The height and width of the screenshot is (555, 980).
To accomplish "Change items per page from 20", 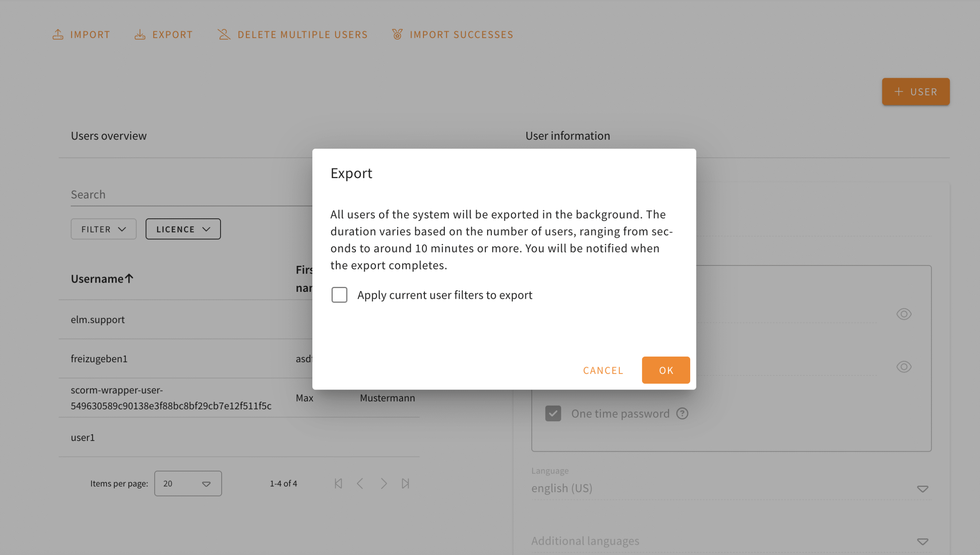I will pos(188,483).
